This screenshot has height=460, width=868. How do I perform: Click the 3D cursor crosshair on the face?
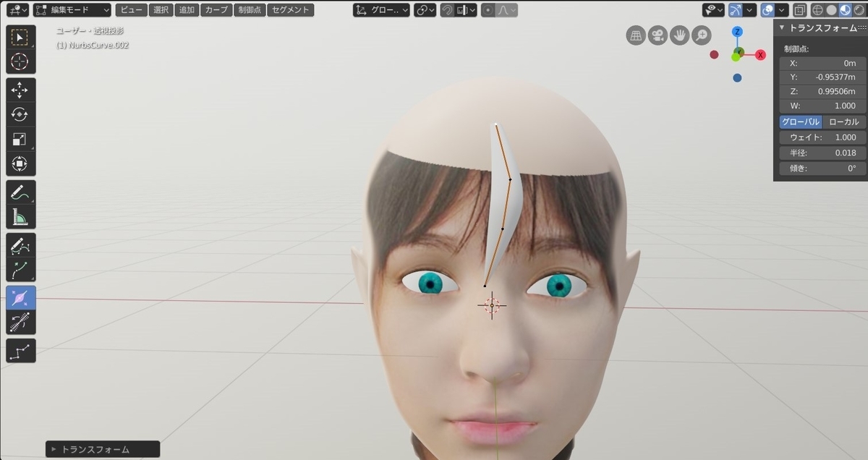coord(492,305)
